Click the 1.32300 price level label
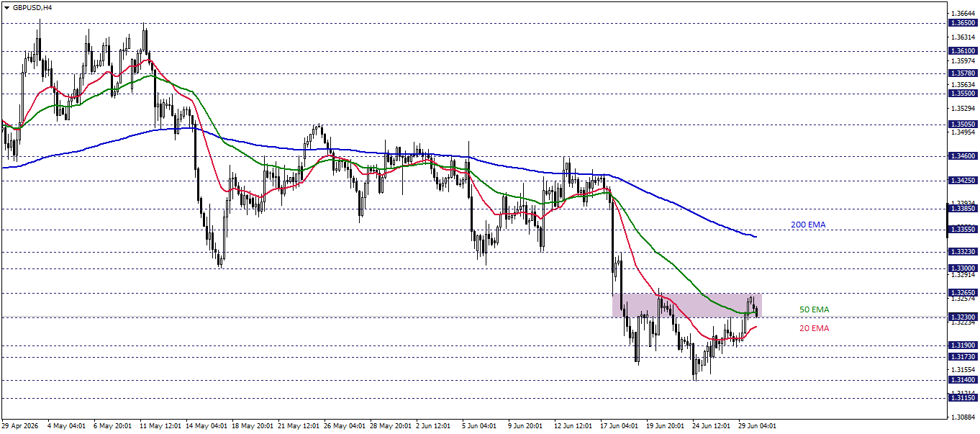 [963, 317]
